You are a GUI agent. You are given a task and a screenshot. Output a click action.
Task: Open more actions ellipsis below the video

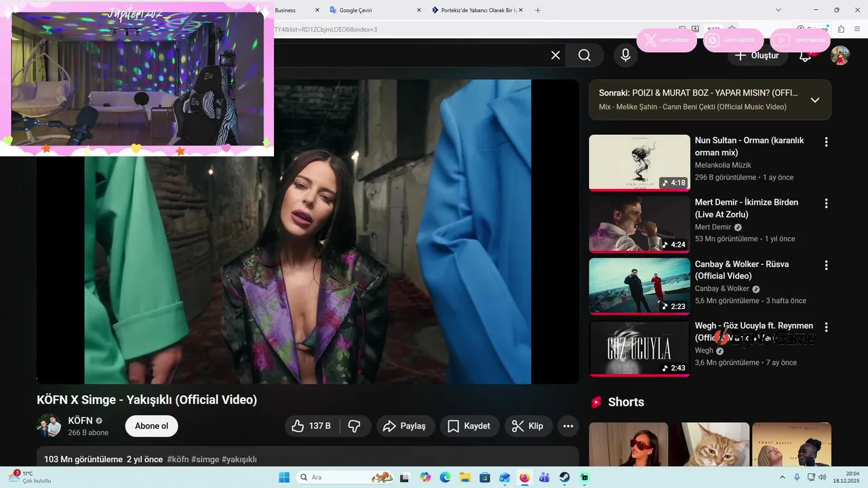point(568,426)
